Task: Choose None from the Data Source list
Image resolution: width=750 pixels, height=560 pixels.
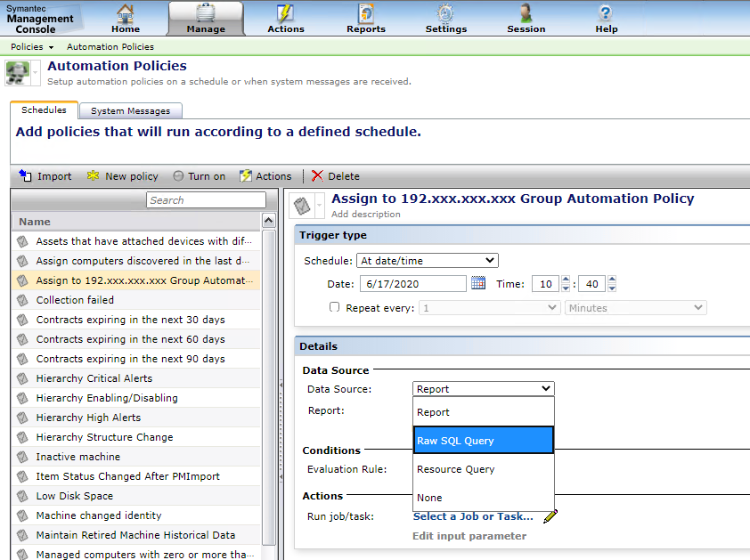Action: pos(483,498)
